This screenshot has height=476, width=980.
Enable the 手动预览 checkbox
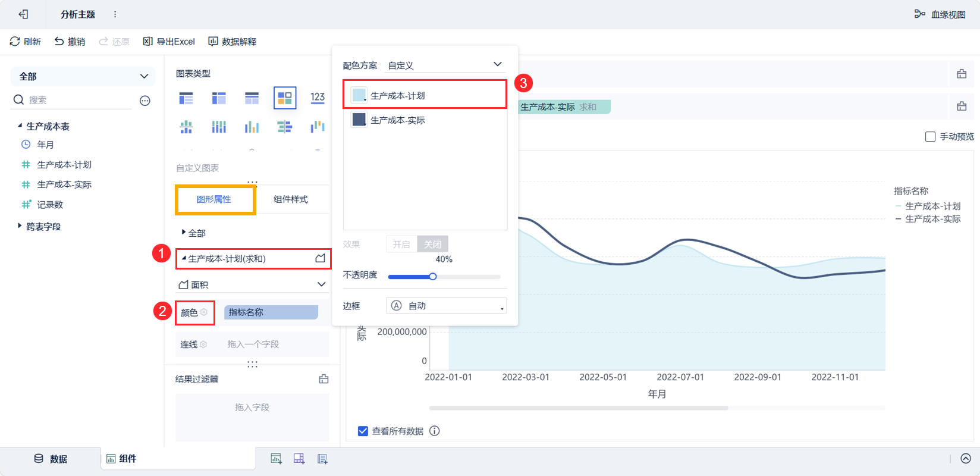pyautogui.click(x=931, y=137)
